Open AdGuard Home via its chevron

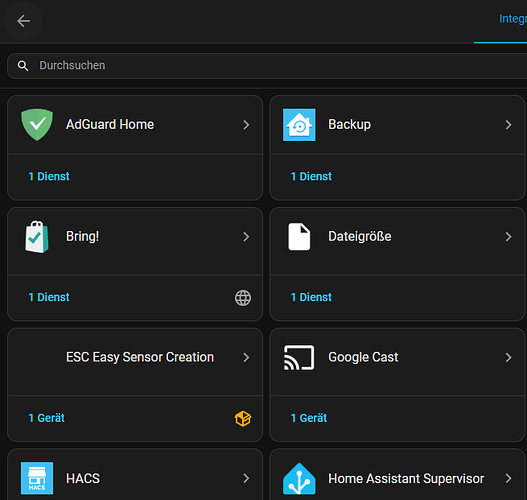coord(246,125)
